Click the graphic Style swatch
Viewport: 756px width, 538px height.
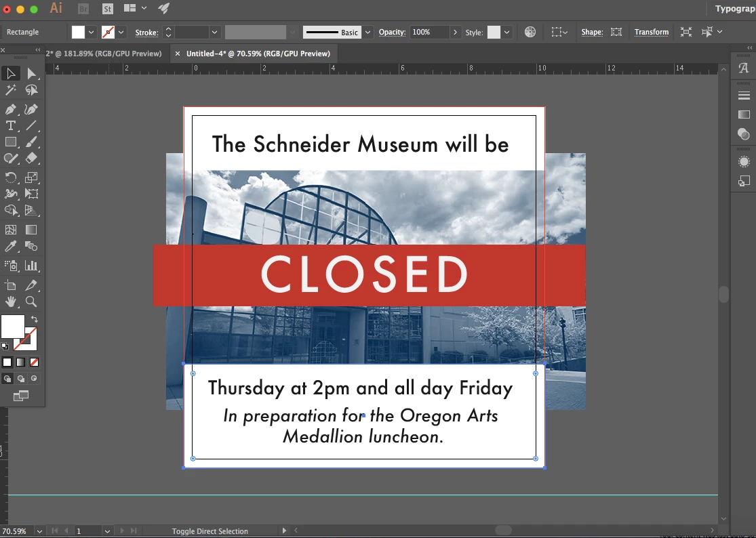[494, 33]
